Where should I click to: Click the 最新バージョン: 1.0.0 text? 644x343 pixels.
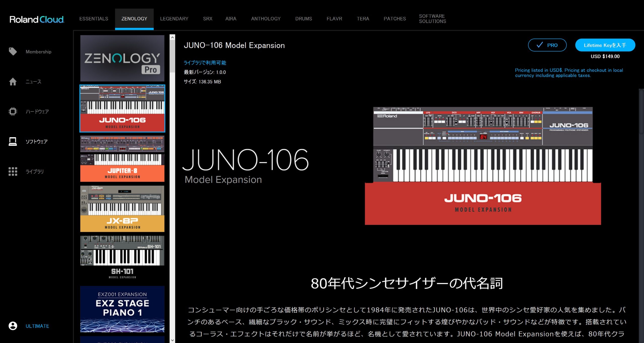205,72
